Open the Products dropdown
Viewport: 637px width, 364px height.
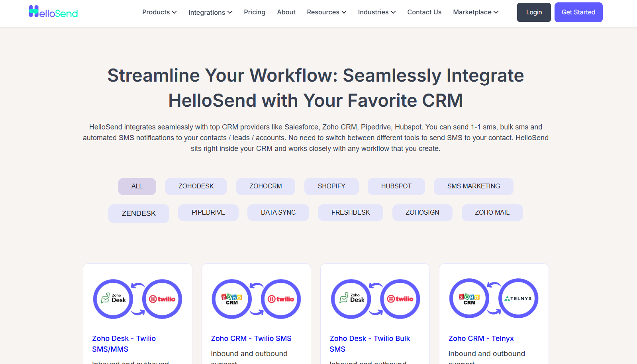(x=159, y=12)
